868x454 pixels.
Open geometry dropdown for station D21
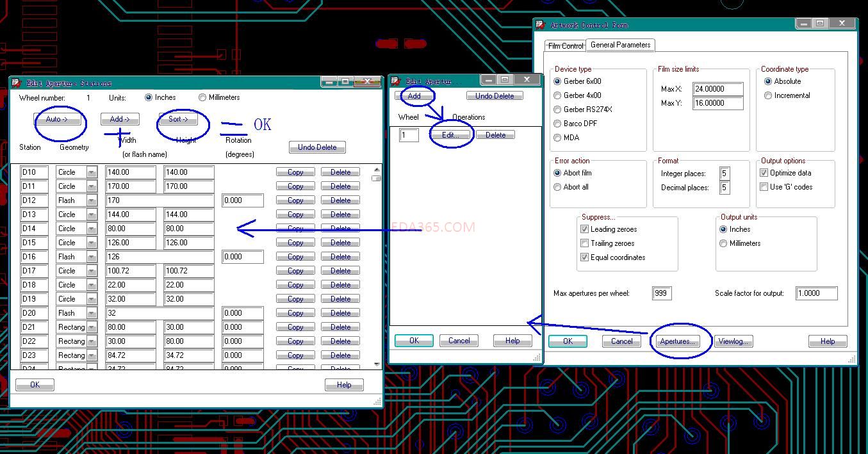pyautogui.click(x=92, y=327)
